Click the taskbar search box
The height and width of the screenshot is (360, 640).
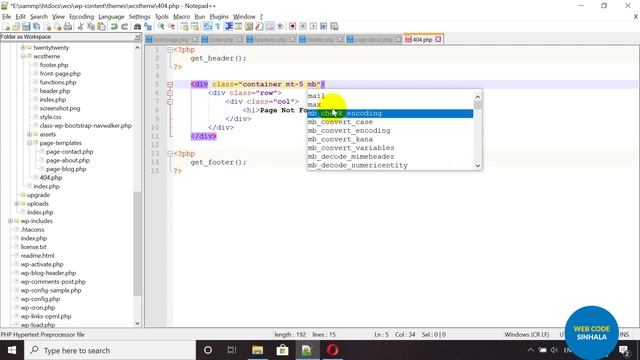(x=110, y=350)
